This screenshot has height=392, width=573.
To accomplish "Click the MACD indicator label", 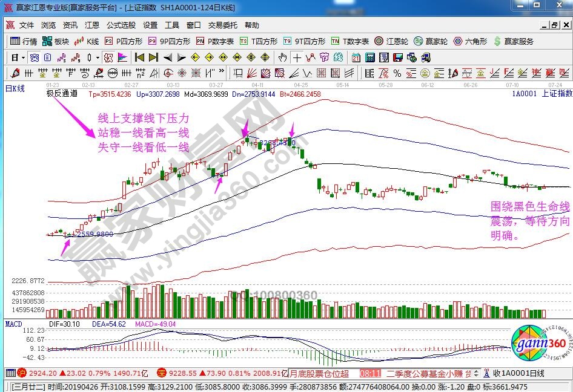I will coord(13,324).
